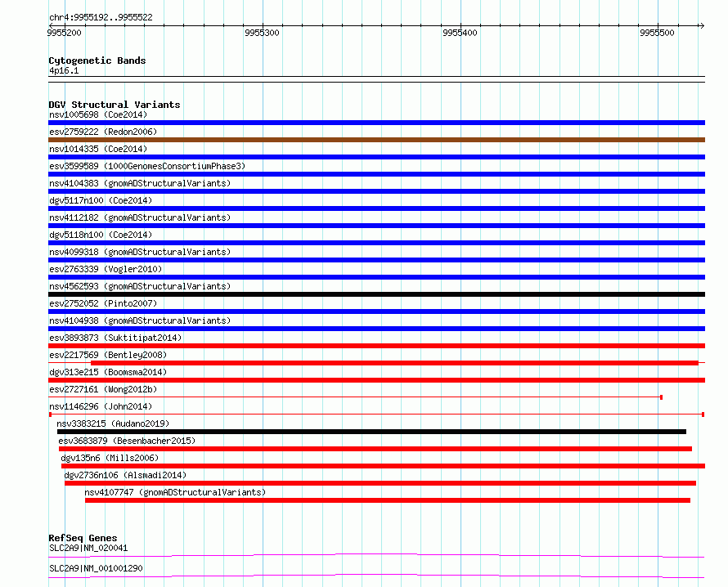
Task: Click dgv2736n106 (Alsmadi2014) label
Action: click(125, 475)
